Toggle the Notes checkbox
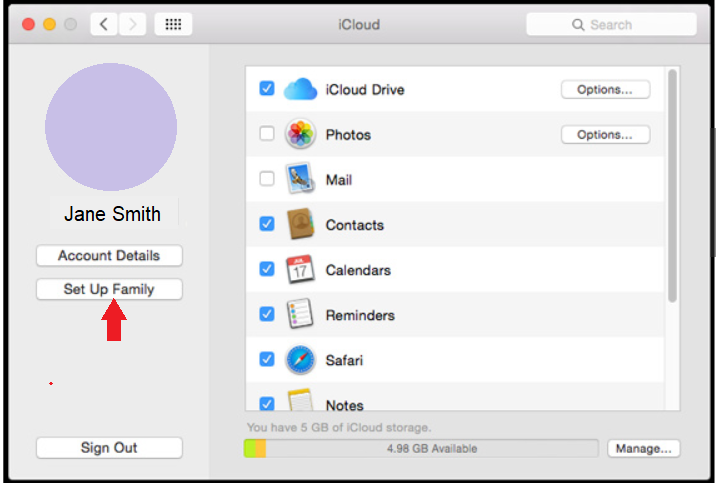Image resolution: width=716 pixels, height=483 pixels. pos(267,404)
